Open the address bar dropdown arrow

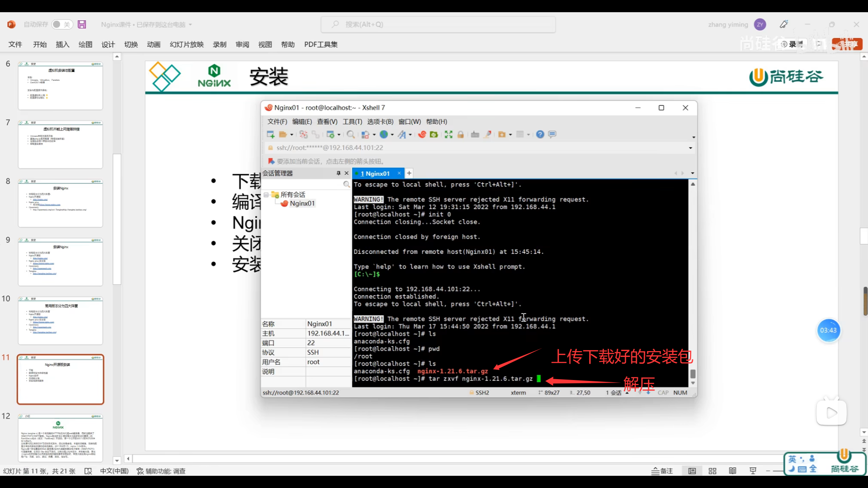690,148
